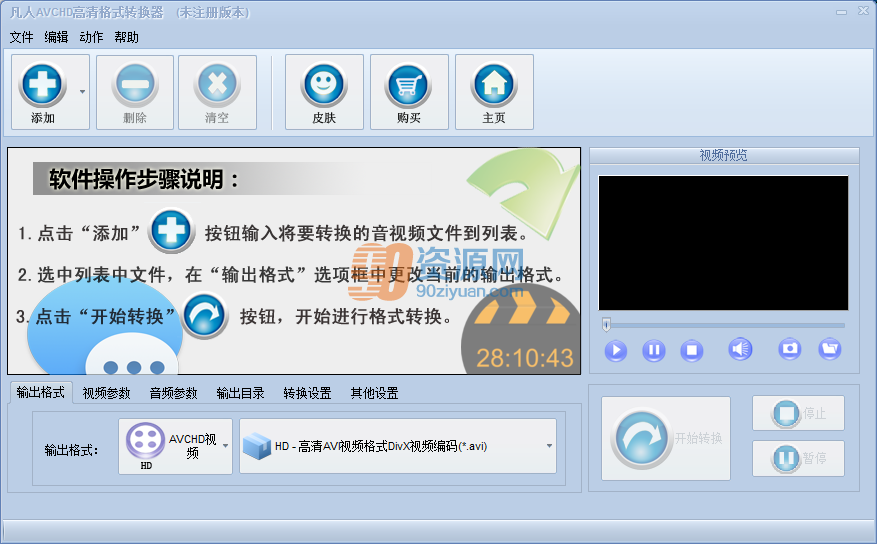
Task: Click the 删除 (Delete) minus icon
Action: tap(135, 85)
